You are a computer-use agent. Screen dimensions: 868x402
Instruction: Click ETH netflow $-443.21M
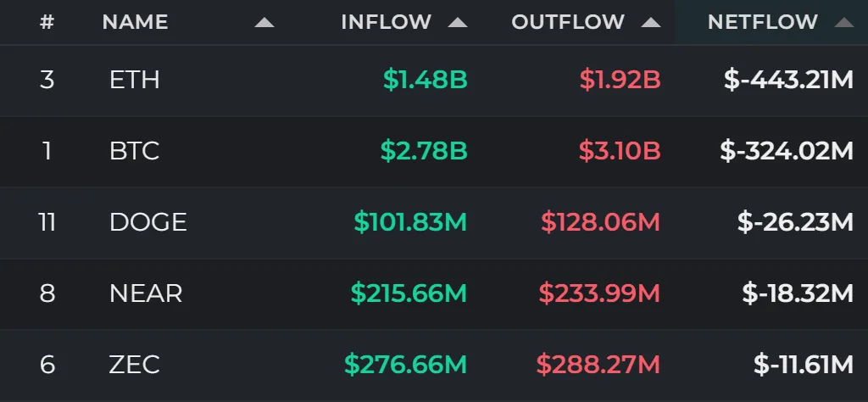789,81
